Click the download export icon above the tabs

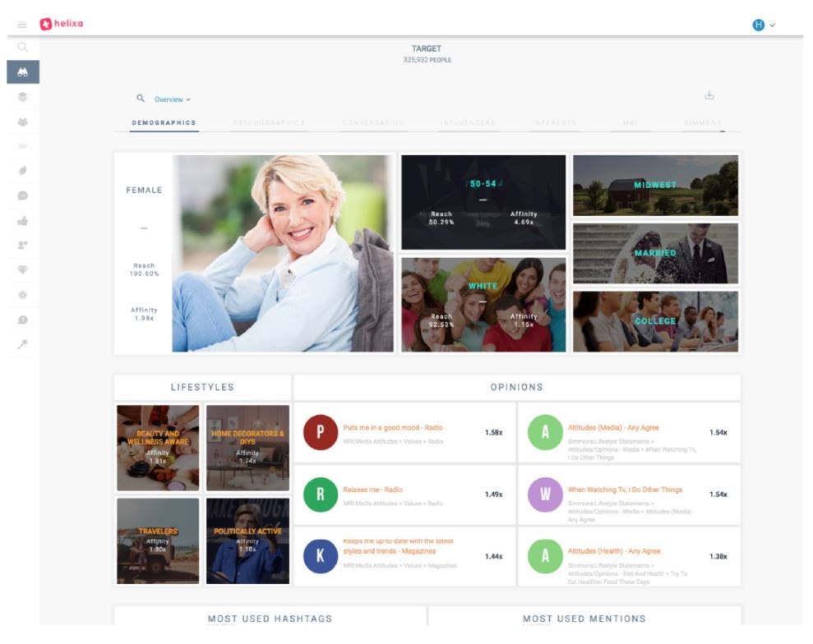[x=709, y=95]
